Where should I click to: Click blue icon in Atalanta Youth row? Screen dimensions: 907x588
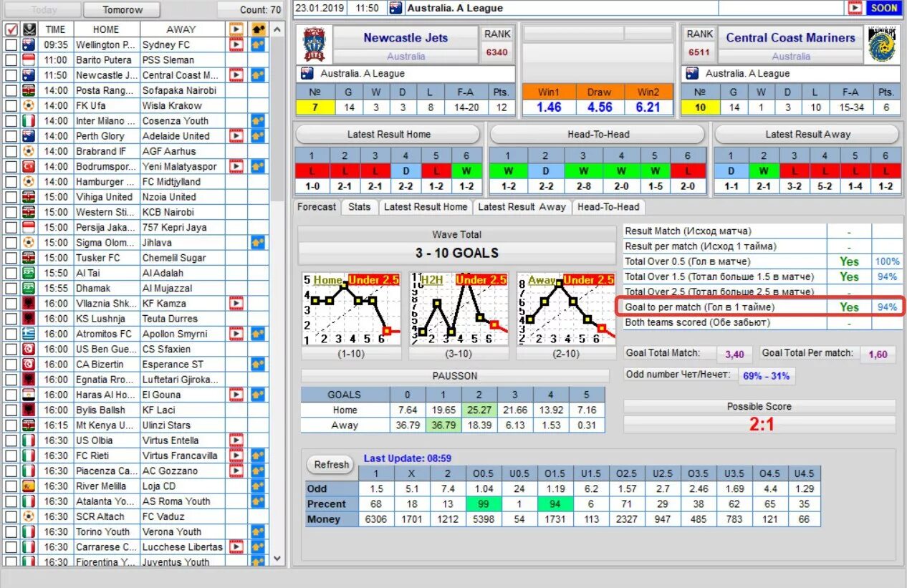tap(258, 501)
